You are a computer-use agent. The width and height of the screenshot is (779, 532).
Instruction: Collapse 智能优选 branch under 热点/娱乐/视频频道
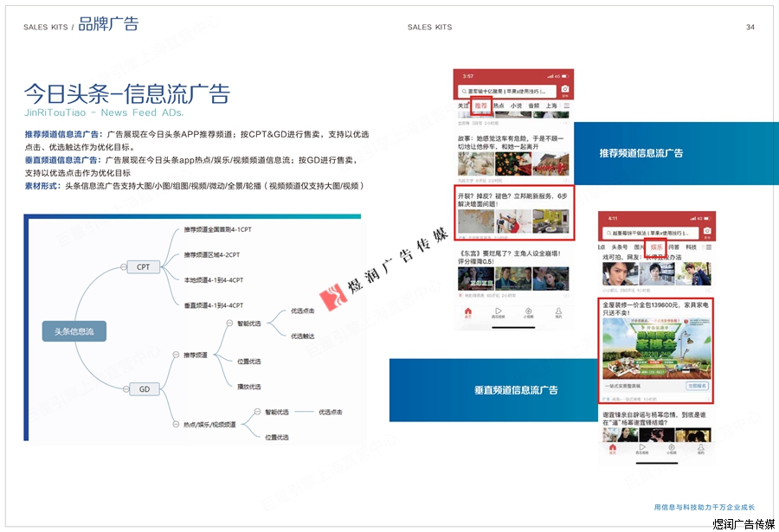257,411
